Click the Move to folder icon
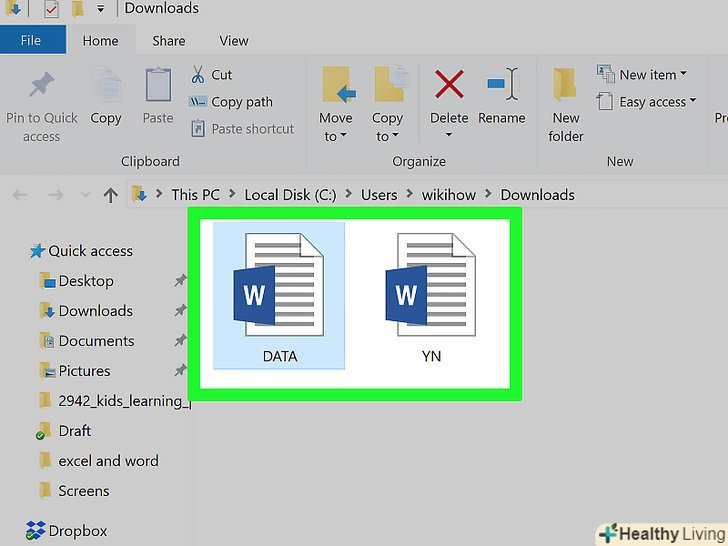Viewport: 728px width, 546px height. 339,84
